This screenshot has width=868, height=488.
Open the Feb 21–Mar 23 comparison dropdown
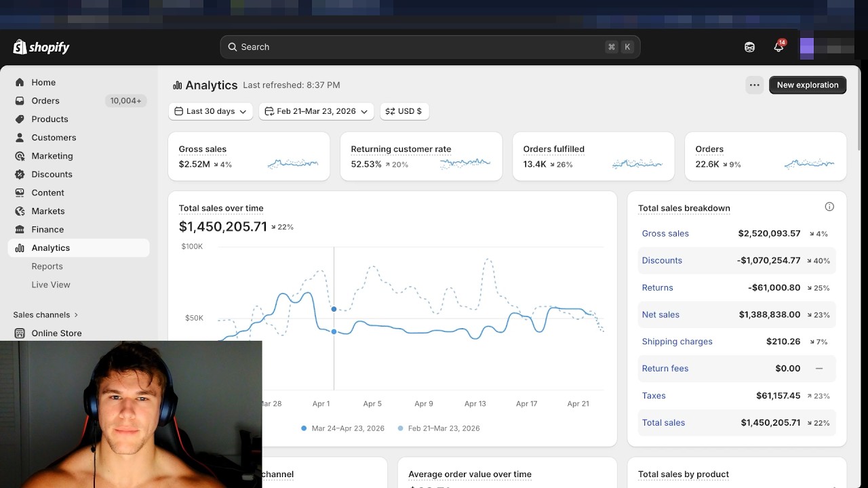pyautogui.click(x=316, y=111)
